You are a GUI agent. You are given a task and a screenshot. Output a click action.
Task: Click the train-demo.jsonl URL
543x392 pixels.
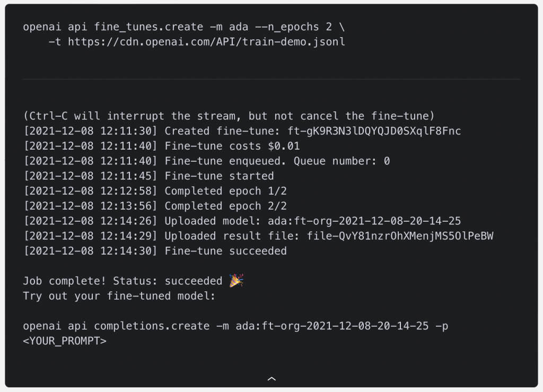click(x=206, y=42)
